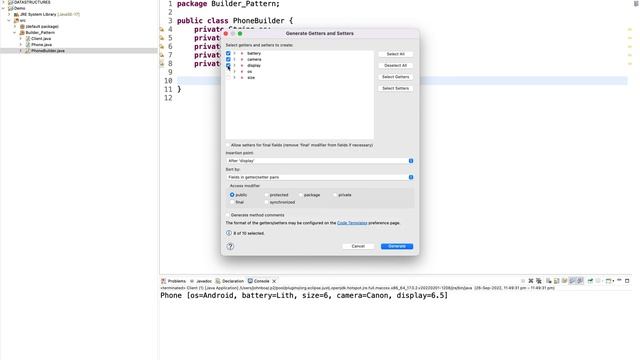This screenshot has height=360, width=640.
Task: Toggle the console Scroll Lock icon
Action: 556,281
